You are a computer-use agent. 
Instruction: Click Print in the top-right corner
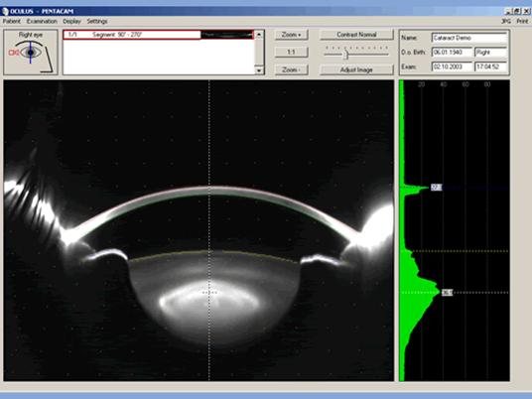(x=522, y=21)
